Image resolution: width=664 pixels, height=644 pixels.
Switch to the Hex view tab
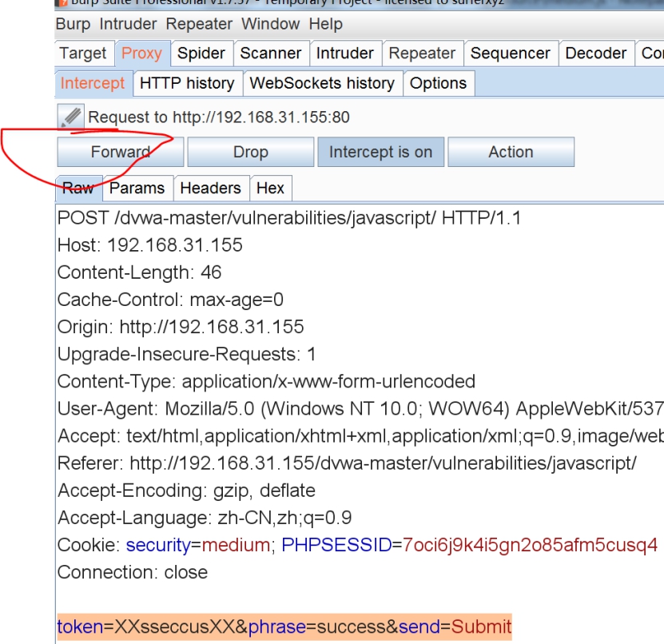tap(271, 188)
